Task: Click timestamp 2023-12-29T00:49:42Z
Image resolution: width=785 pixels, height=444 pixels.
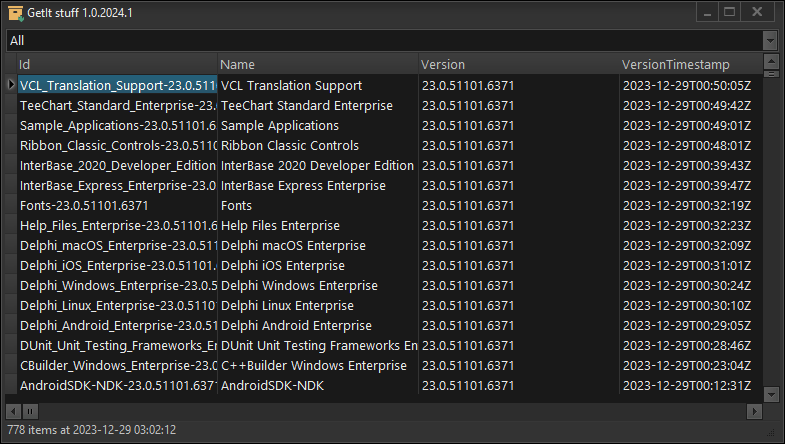Action: coord(687,106)
